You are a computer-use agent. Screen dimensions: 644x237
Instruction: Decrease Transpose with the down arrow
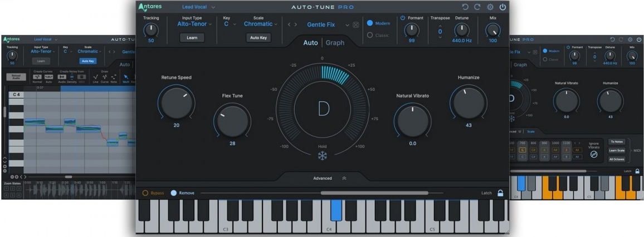click(440, 37)
